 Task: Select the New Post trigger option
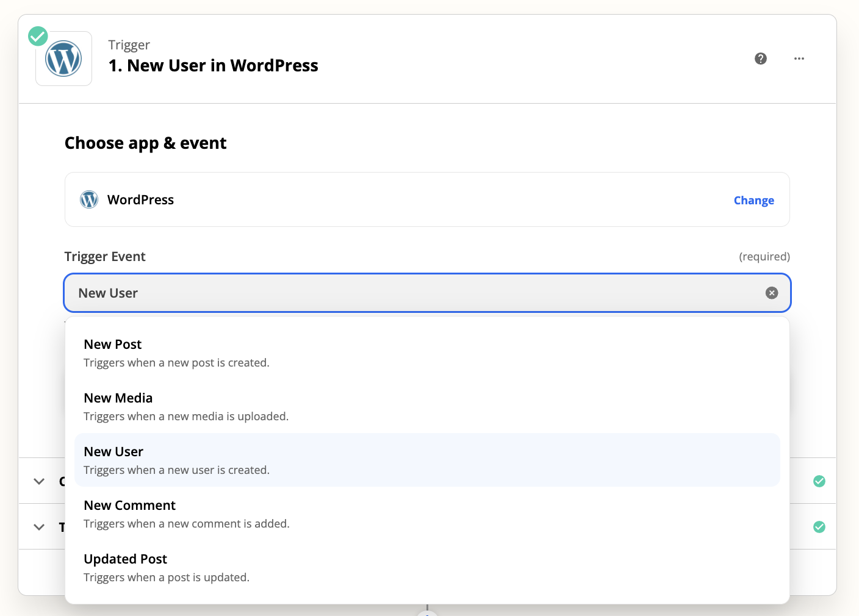[x=427, y=353]
